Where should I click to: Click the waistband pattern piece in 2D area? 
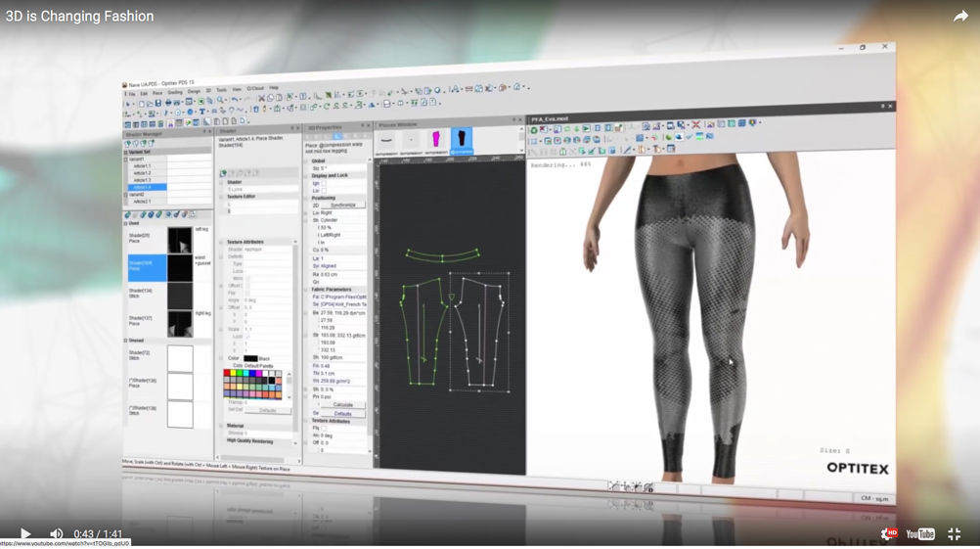[x=443, y=254]
